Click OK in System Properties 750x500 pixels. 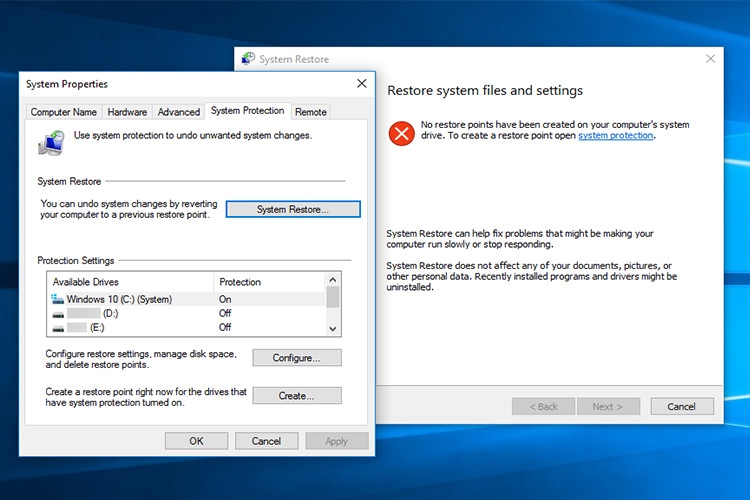click(196, 441)
